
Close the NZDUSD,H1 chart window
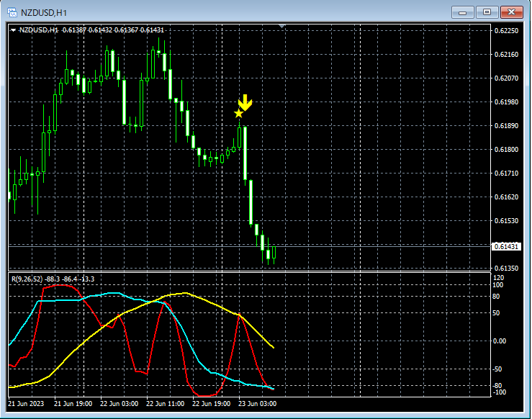point(513,12)
